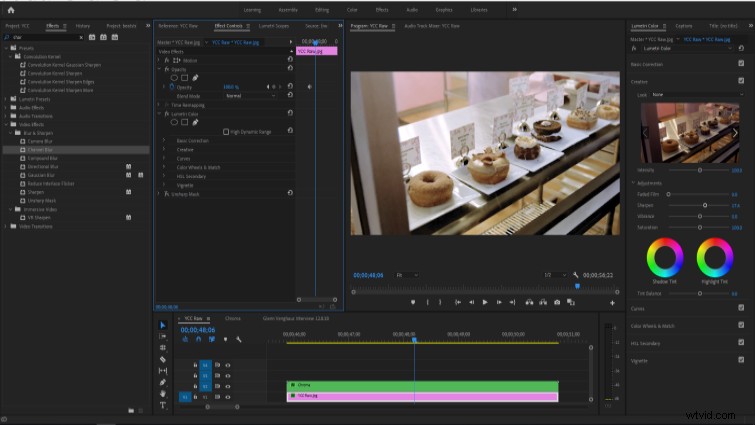Image resolution: width=755 pixels, height=425 pixels.
Task: Click the Shadow Tint color wheel
Action: click(x=664, y=258)
